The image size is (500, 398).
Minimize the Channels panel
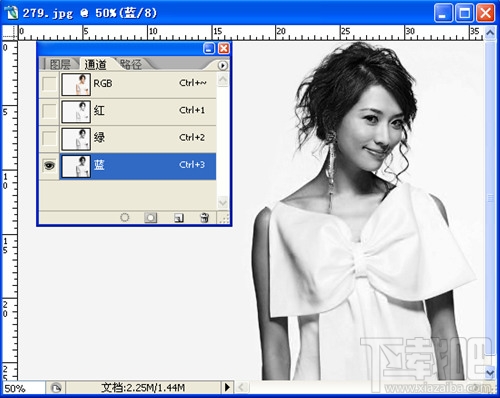[209, 49]
